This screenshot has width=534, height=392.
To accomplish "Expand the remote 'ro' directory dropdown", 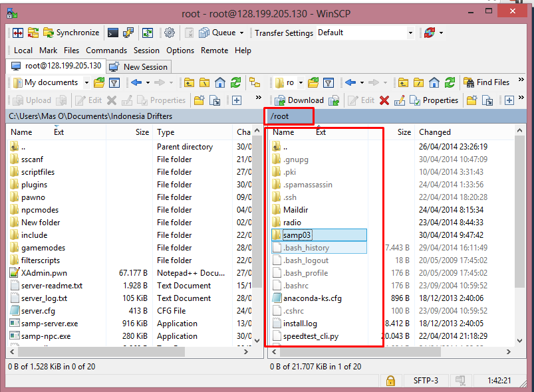I will tap(301, 82).
